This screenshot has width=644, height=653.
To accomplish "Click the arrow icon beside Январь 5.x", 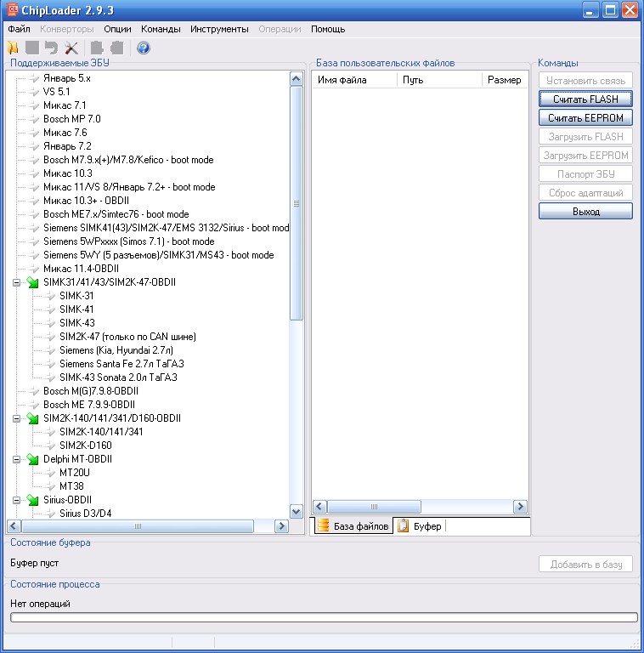I will [34, 78].
